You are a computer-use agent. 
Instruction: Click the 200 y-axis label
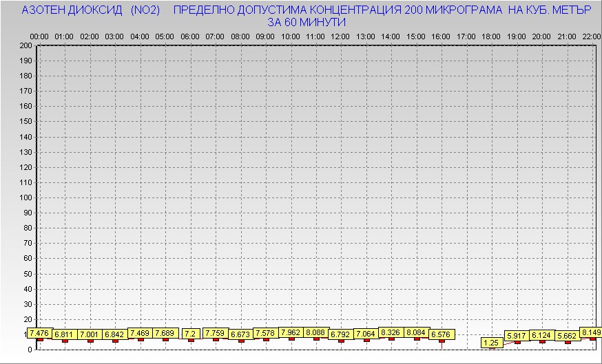click(25, 45)
